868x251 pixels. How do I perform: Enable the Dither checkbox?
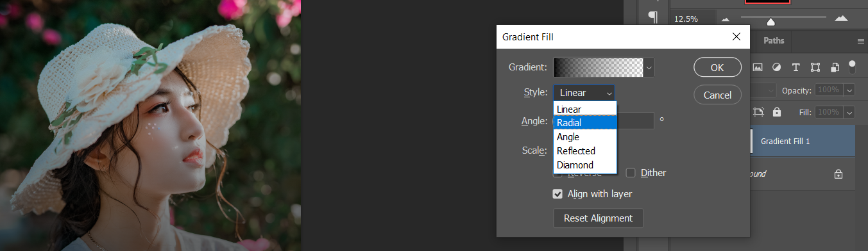631,173
